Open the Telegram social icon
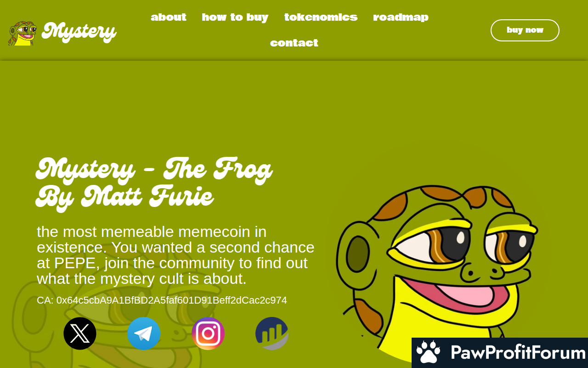Viewport: 588px width, 368px height. (x=144, y=333)
